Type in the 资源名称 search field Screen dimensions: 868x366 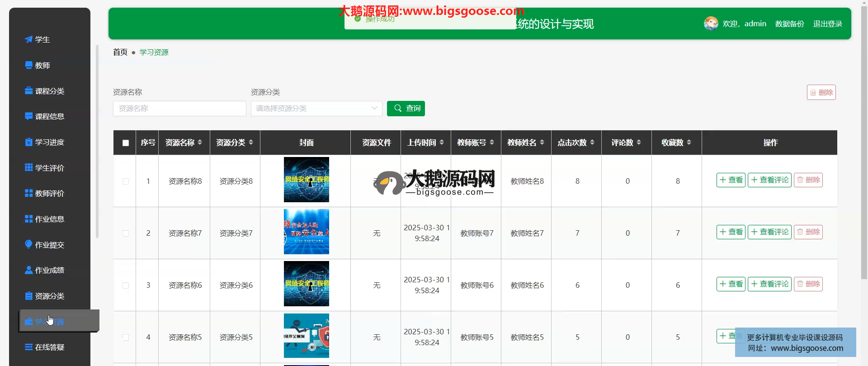[179, 109]
